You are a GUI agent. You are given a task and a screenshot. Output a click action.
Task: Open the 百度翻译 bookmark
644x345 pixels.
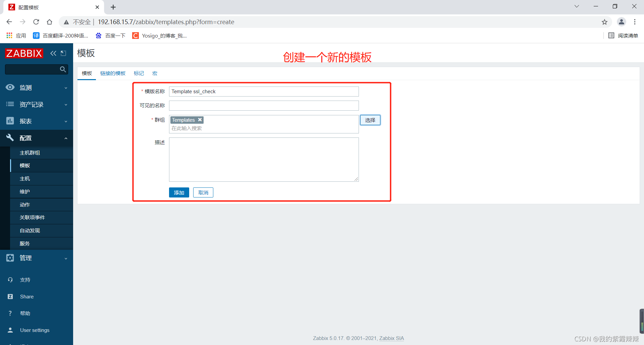[x=61, y=36]
